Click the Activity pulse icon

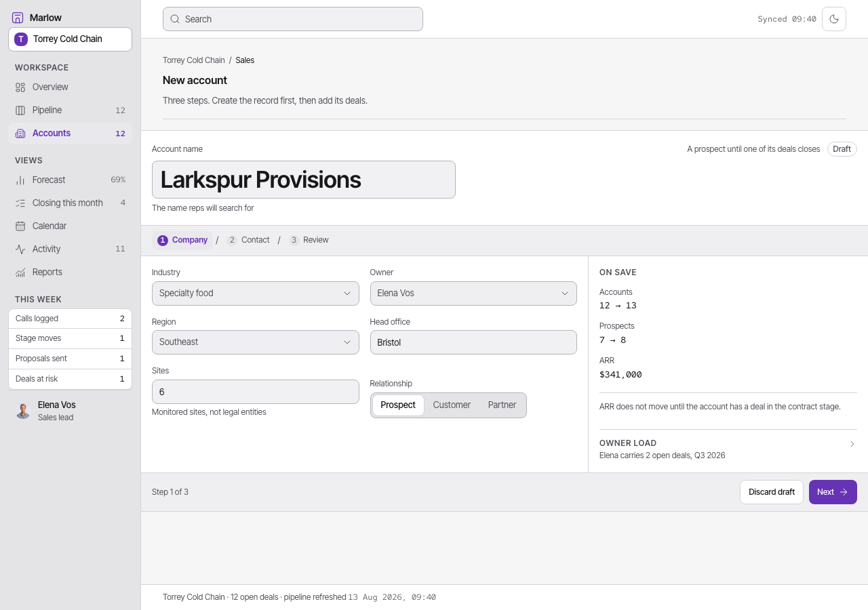coord(20,249)
